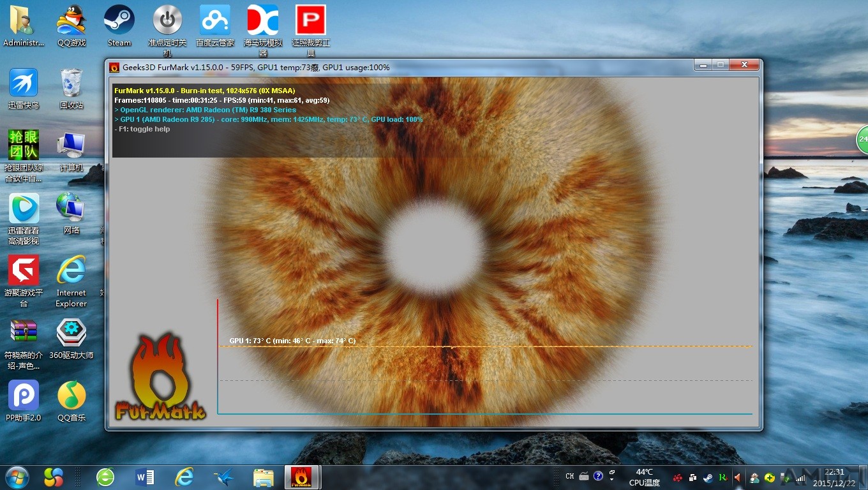Viewport: 868px width, 490px height.
Task: Launch 迅雷看看高清影视 icon
Action: [24, 219]
